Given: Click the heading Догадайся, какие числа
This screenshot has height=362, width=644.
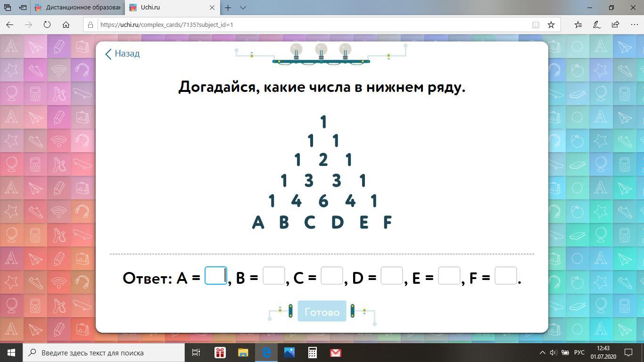Looking at the screenshot, I should click(322, 87).
